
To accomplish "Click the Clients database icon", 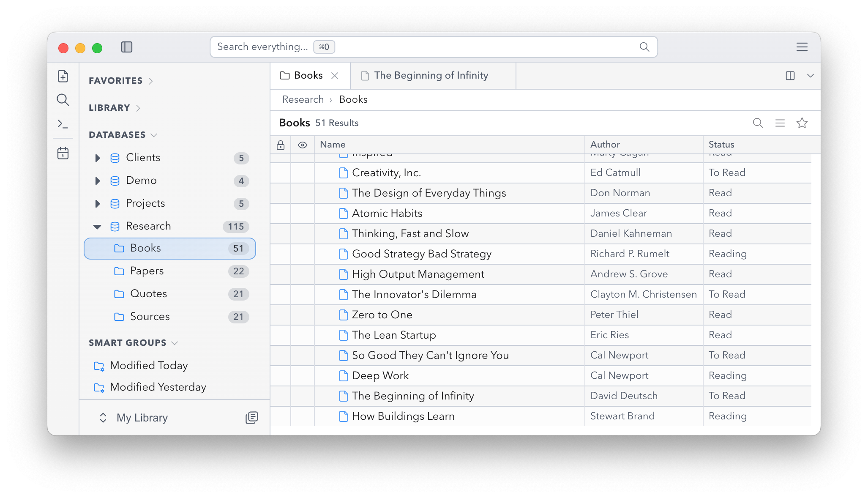I will click(x=115, y=158).
